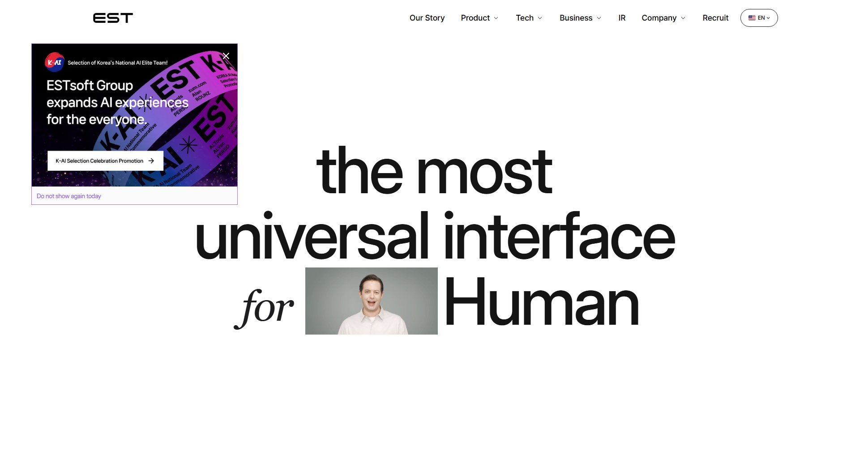Expand the Tech menu chevron

(540, 18)
